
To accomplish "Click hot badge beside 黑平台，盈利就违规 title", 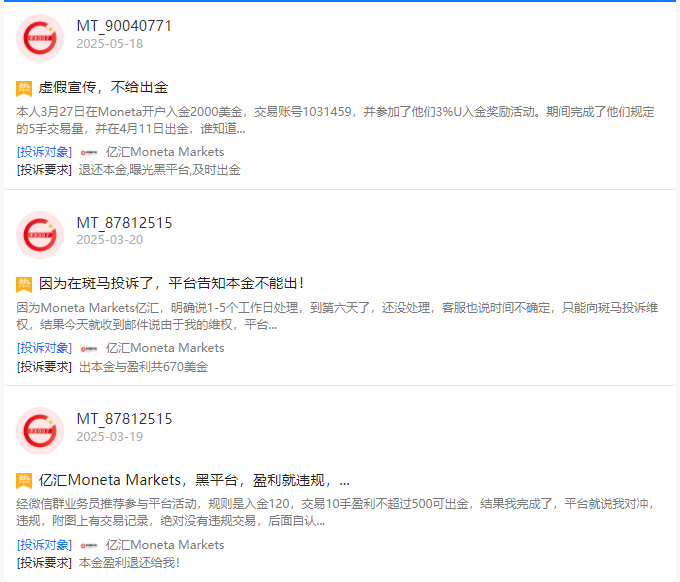I will pyautogui.click(x=24, y=481).
